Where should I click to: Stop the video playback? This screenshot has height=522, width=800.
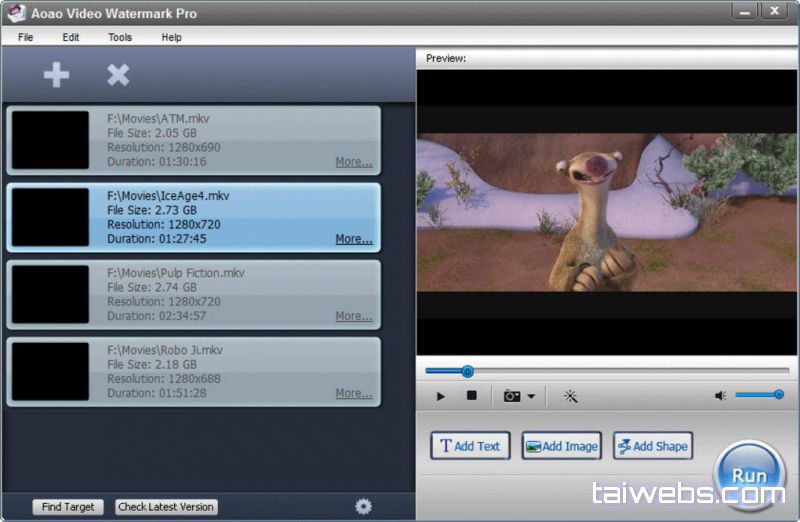(471, 396)
